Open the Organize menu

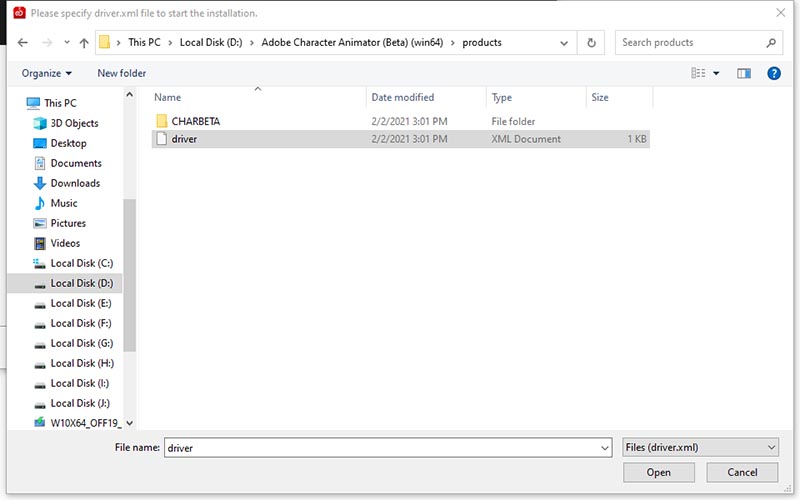tap(46, 73)
